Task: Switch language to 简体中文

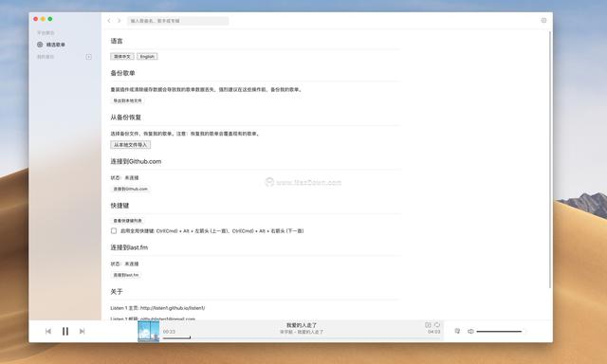Action: [122, 57]
